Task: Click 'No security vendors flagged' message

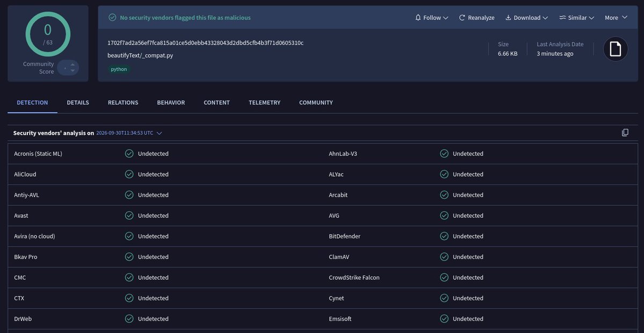Action: pos(185,18)
